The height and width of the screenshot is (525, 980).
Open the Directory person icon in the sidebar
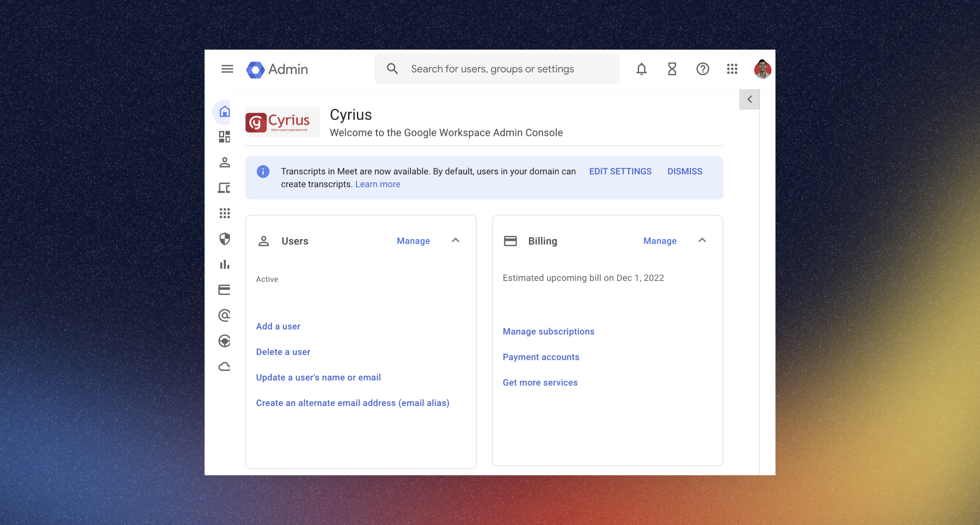225,163
